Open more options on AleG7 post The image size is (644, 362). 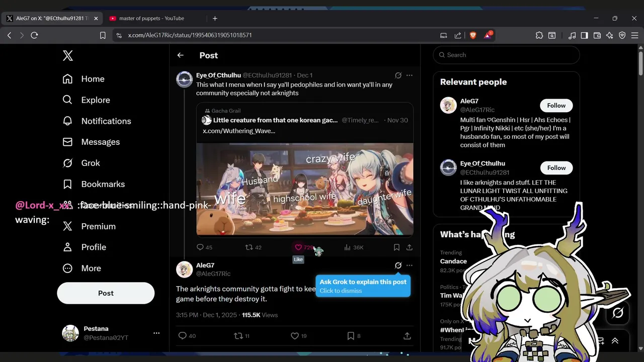tap(410, 265)
